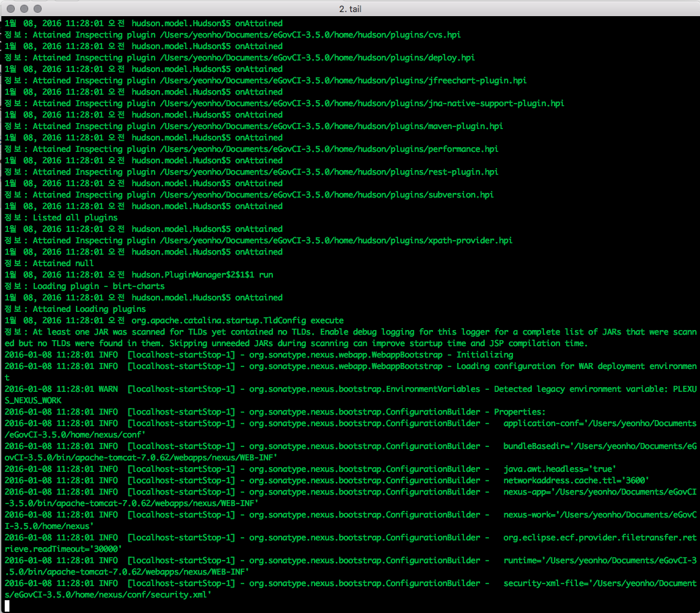The image size is (700, 613).
Task: Click the deploy.hpi plugin filename
Action: pos(451,58)
